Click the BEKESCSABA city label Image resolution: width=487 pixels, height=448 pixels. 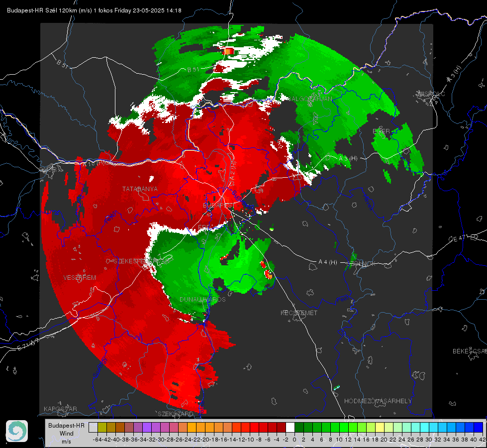[x=470, y=351]
